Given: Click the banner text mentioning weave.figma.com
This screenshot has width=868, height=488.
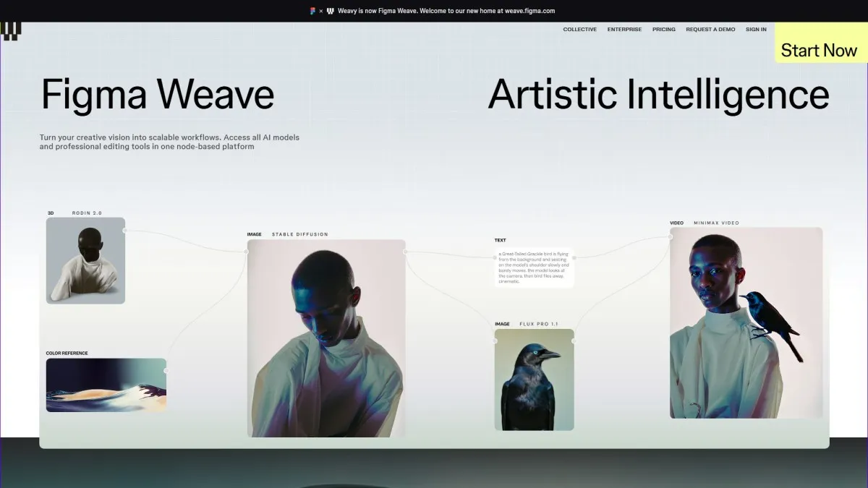Looking at the screenshot, I should (x=446, y=11).
